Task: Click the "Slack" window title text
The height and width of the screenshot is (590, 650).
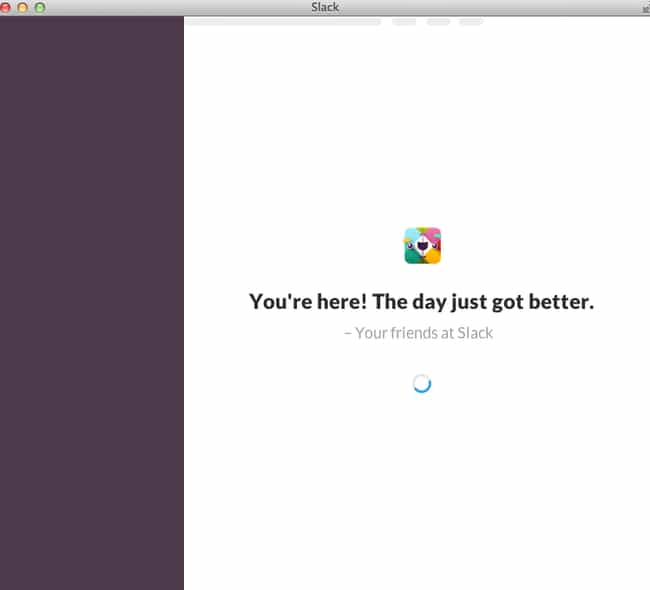Action: [x=325, y=7]
